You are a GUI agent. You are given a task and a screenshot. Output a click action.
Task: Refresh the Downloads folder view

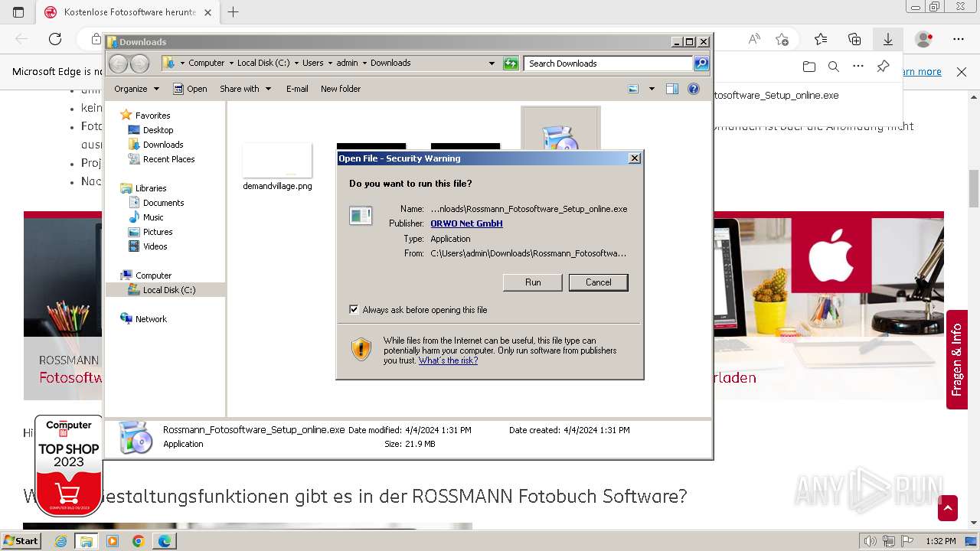pyautogui.click(x=511, y=64)
